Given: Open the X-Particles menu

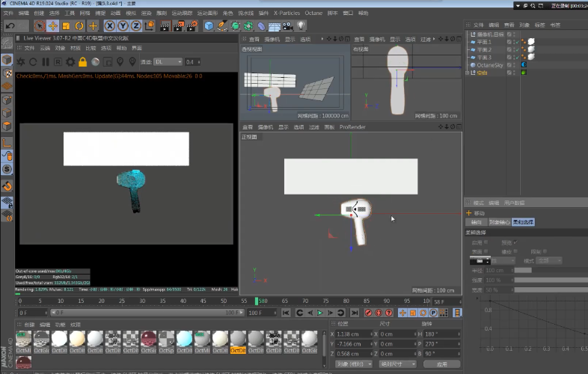Looking at the screenshot, I should [x=286, y=13].
